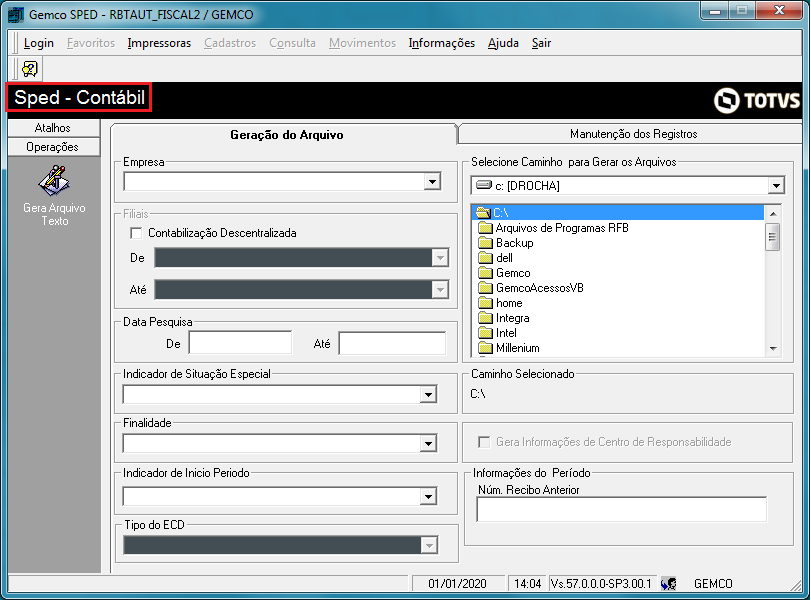The width and height of the screenshot is (811, 601).
Task: Select the C:\ open folder icon
Action: pyautogui.click(x=483, y=213)
